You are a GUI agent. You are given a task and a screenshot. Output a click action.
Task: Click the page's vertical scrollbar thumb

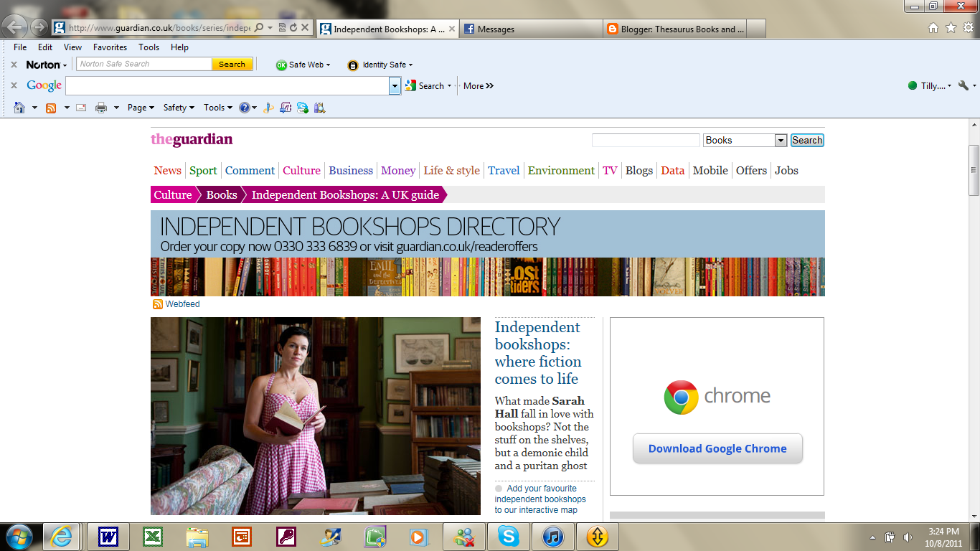tap(974, 170)
